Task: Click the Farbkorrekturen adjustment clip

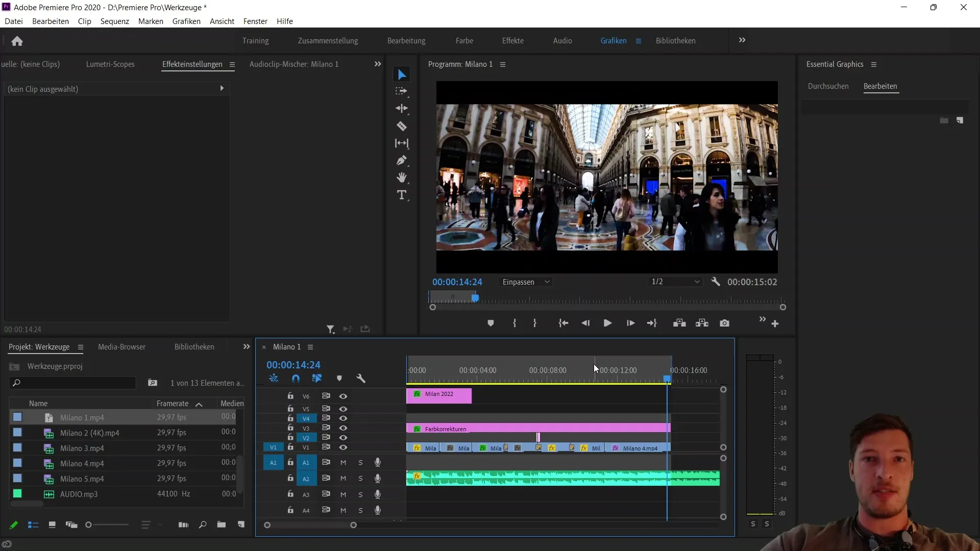Action: 538,429
